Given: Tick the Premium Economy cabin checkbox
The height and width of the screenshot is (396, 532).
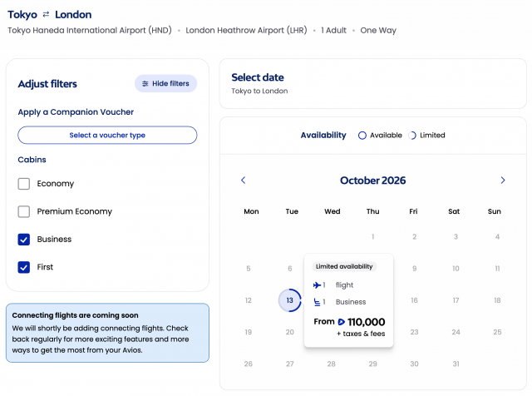Looking at the screenshot, I should click(24, 211).
